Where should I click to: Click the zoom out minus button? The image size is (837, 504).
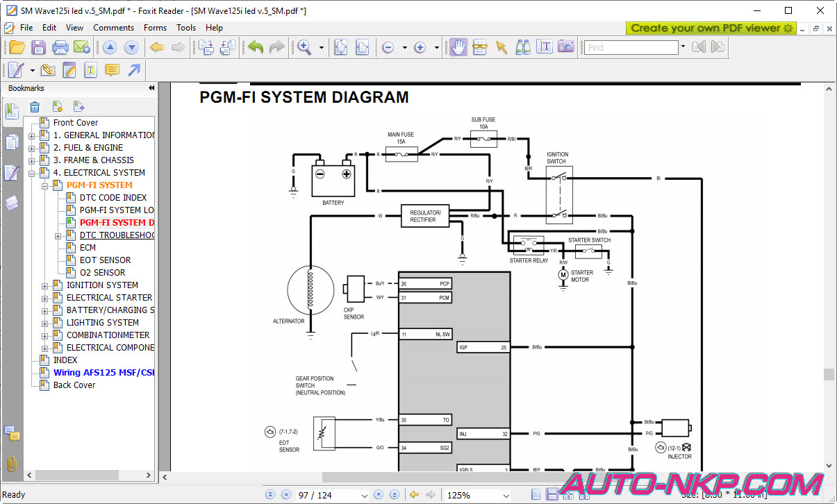coord(388,48)
